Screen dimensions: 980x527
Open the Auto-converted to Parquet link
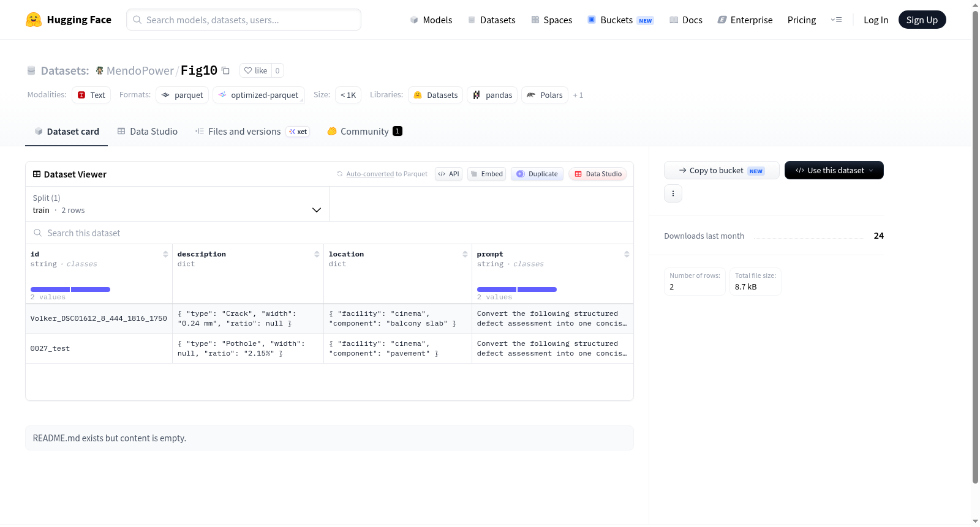[x=370, y=174]
